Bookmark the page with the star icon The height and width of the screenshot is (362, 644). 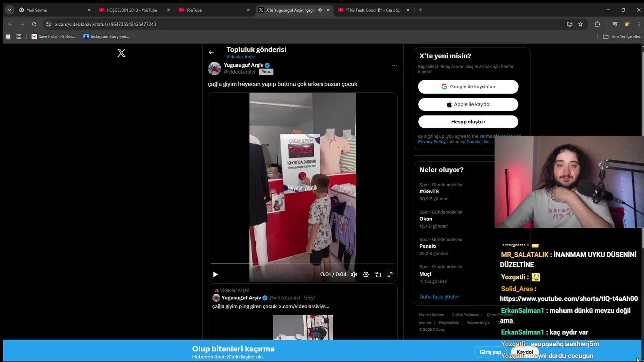[580, 24]
